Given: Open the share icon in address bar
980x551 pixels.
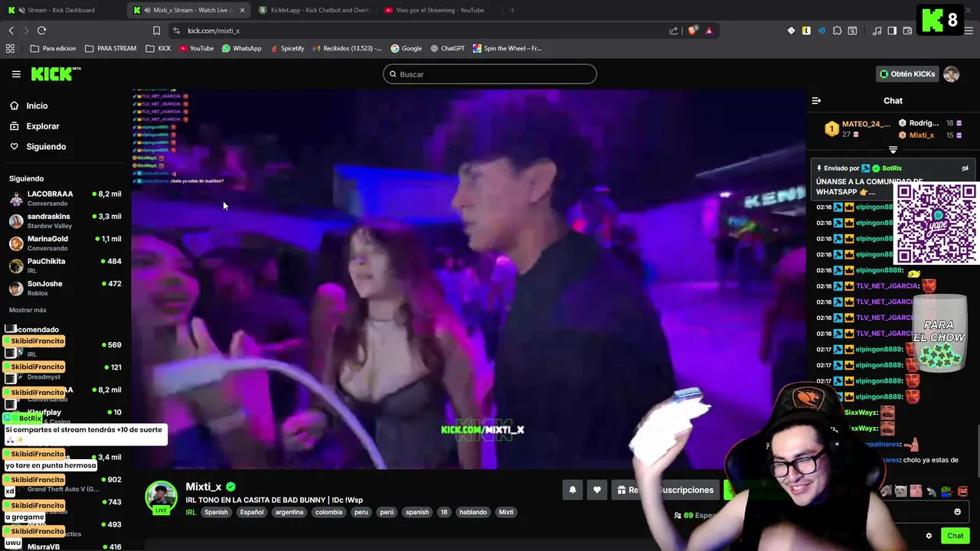Looking at the screenshot, I should [674, 31].
